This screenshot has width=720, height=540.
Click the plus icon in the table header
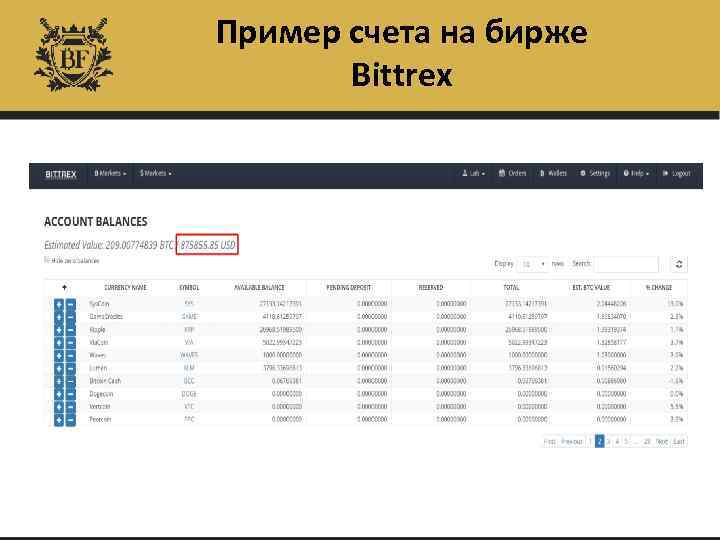click(x=64, y=287)
